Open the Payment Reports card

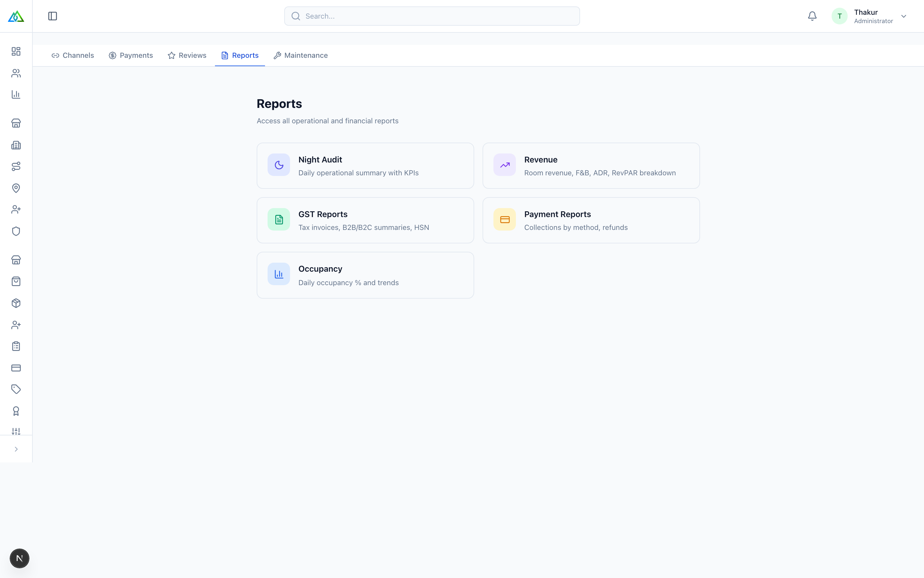pyautogui.click(x=591, y=220)
